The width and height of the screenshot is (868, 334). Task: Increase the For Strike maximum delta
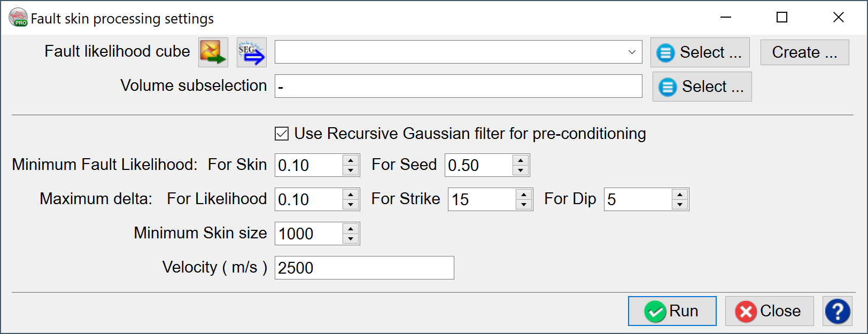pyautogui.click(x=524, y=195)
